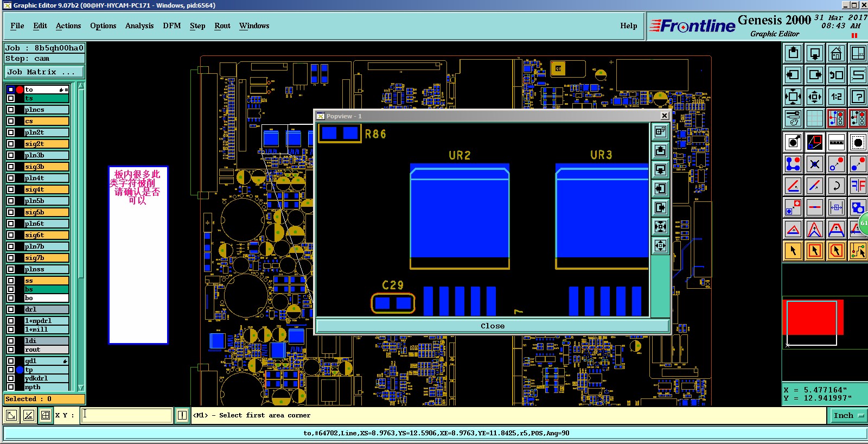The height and width of the screenshot is (444, 868).
Task: Click the red overview thumbnail panel
Action: coord(812,318)
